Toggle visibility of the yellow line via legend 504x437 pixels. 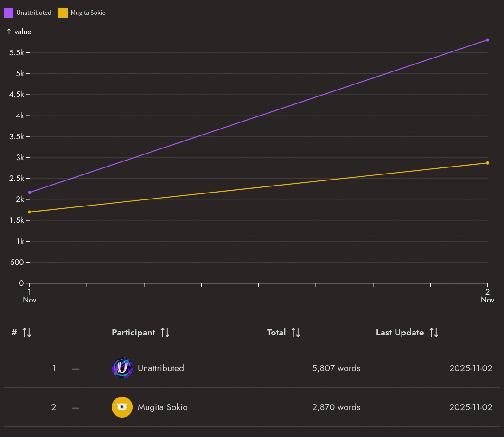[x=63, y=13]
